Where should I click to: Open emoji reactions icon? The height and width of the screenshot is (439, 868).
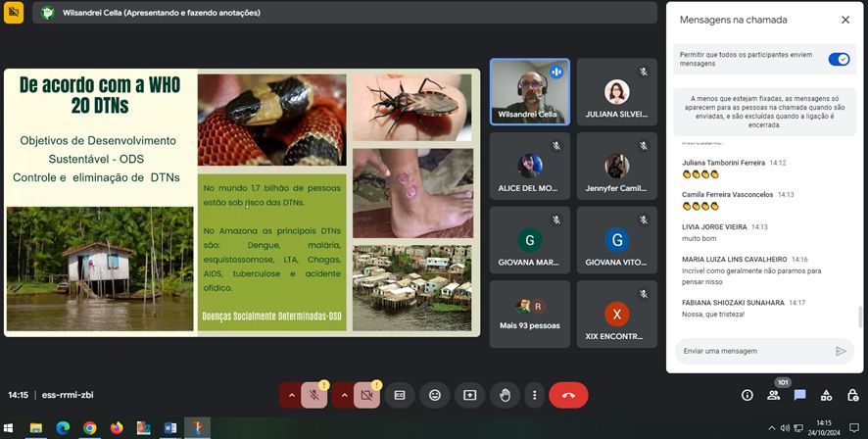coord(435,395)
